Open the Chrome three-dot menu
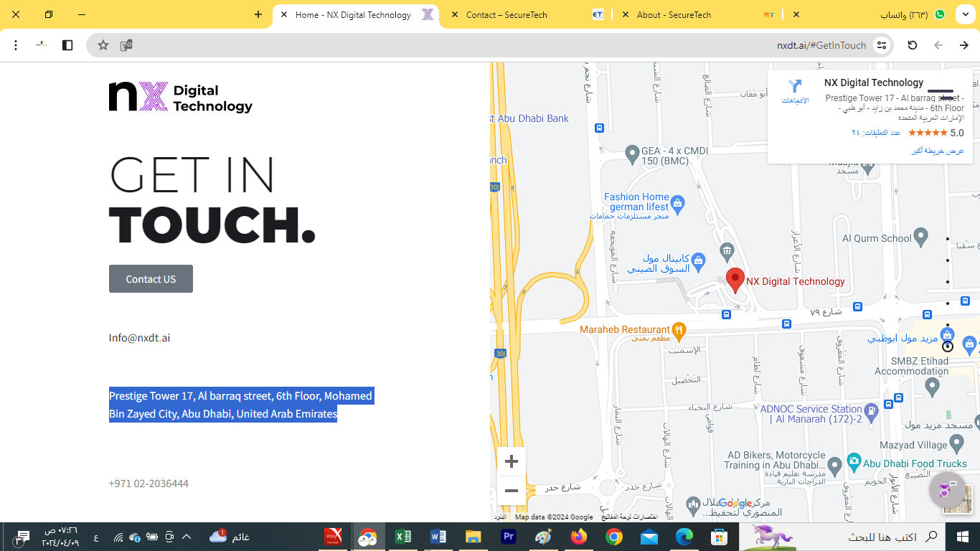 click(16, 45)
